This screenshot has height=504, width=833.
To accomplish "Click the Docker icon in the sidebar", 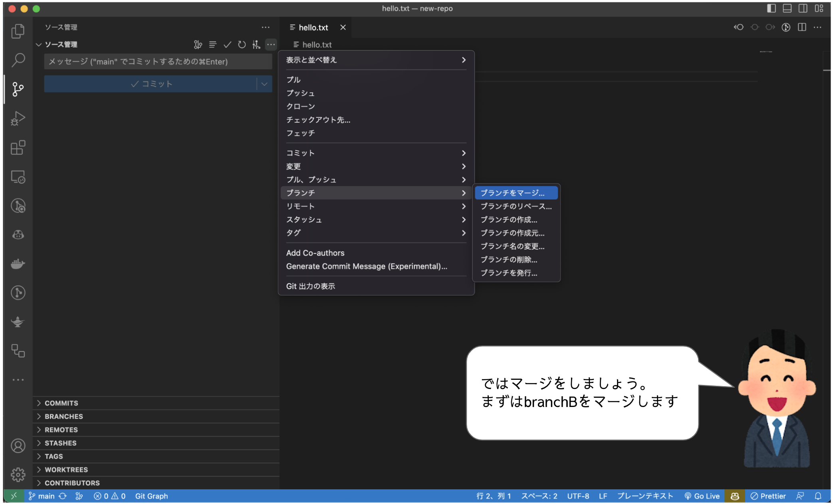I will (x=18, y=264).
